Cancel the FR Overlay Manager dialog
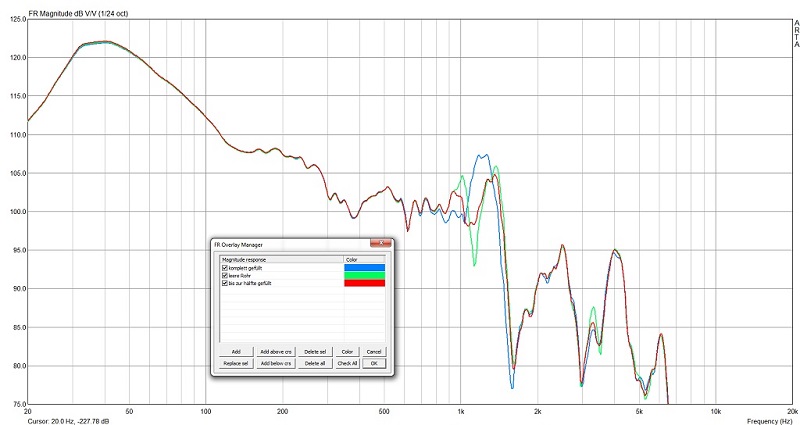Screen dimensions: 800x425 (374, 352)
